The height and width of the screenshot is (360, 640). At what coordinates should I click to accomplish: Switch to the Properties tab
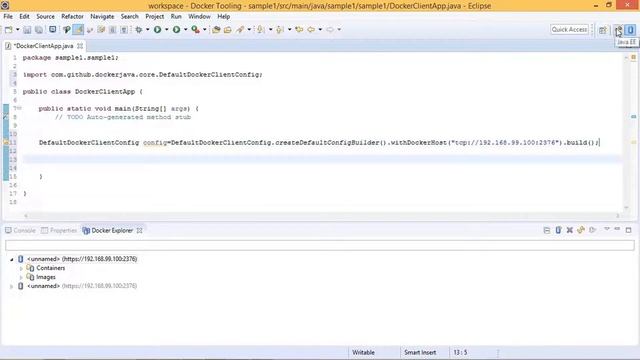coord(59,231)
